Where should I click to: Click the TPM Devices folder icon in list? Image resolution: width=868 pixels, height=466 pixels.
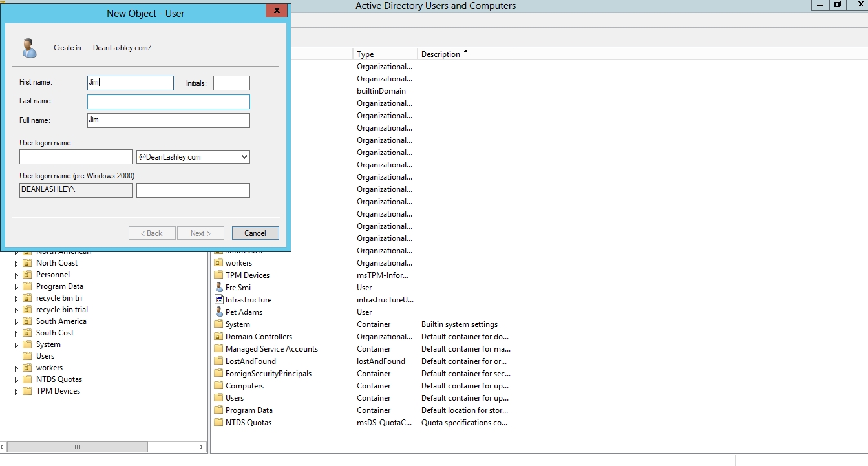tap(218, 275)
